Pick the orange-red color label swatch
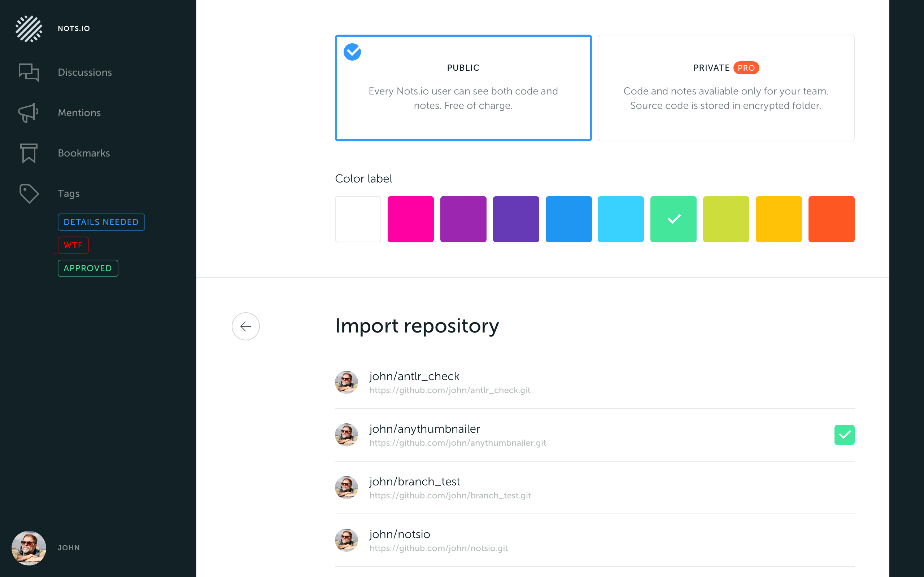This screenshot has width=924, height=577. [831, 219]
